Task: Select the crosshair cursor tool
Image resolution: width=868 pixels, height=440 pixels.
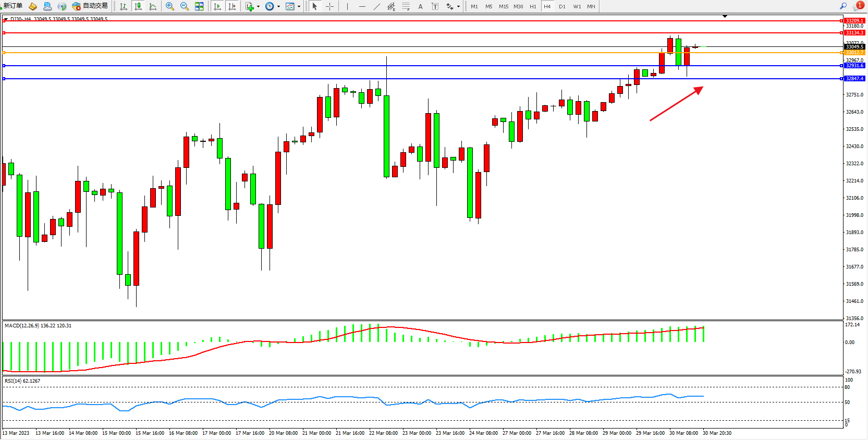Action: tap(329, 6)
